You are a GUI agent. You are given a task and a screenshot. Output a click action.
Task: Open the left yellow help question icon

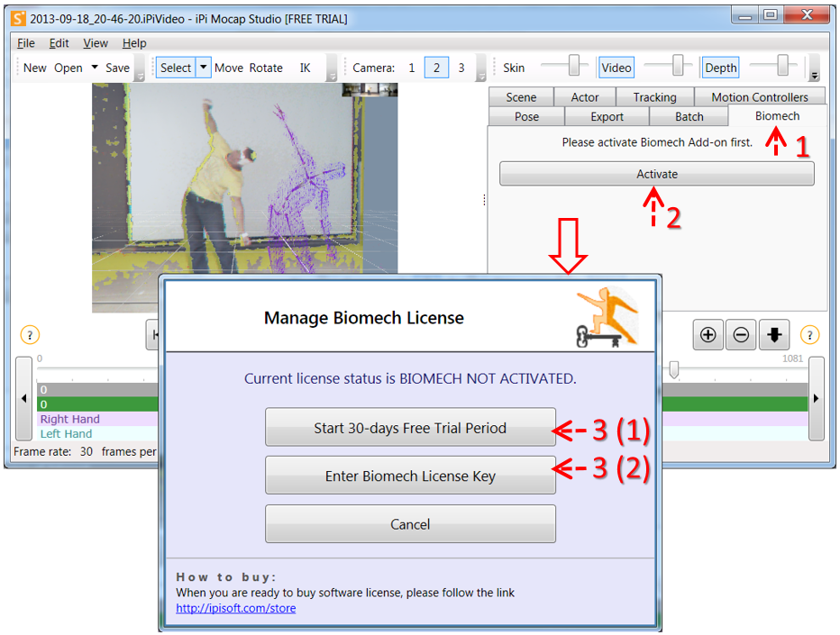30,335
